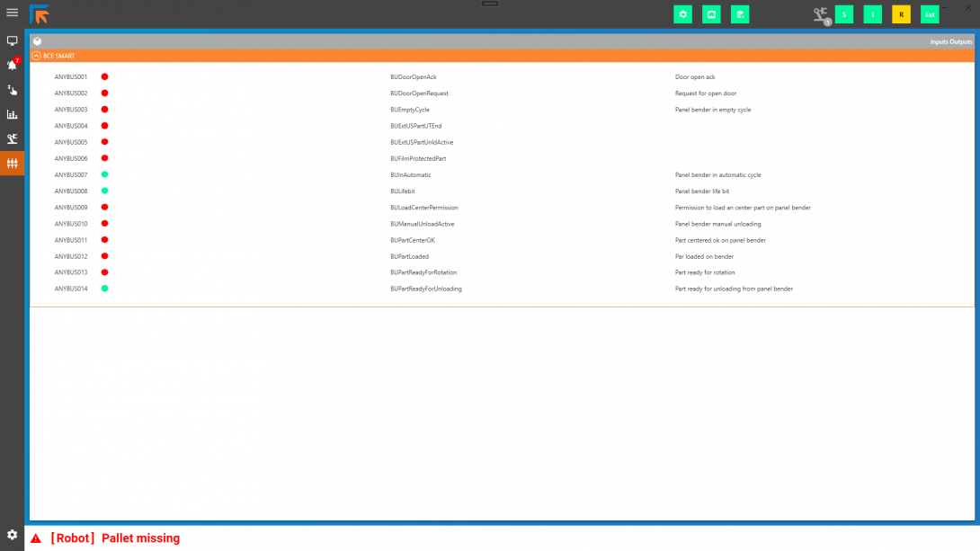
Task: Toggle the ANYBUS014 green indicator
Action: point(104,289)
